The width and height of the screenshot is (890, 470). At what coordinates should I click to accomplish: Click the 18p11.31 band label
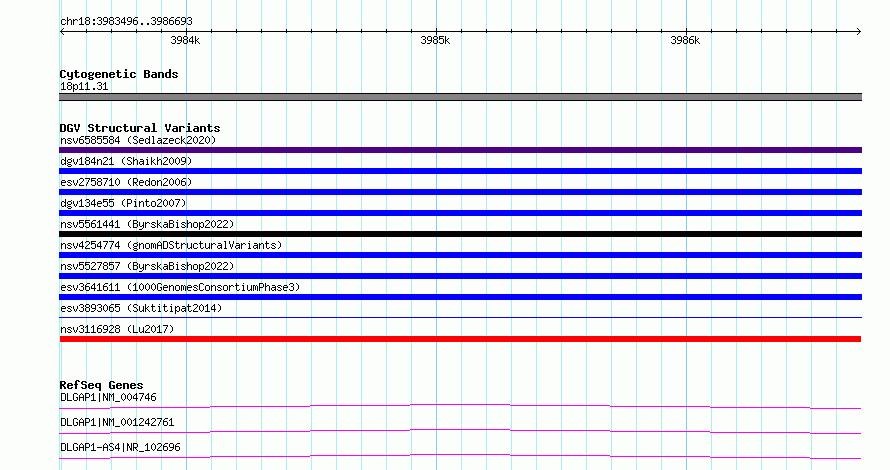click(84, 86)
